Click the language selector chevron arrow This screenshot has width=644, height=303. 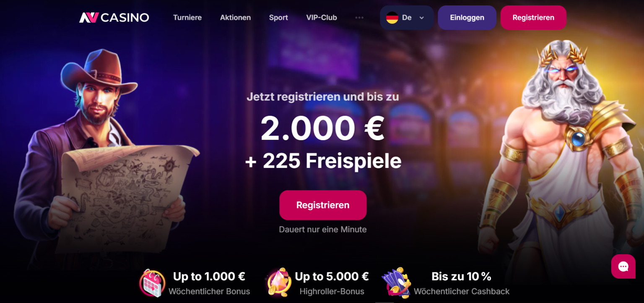(422, 18)
